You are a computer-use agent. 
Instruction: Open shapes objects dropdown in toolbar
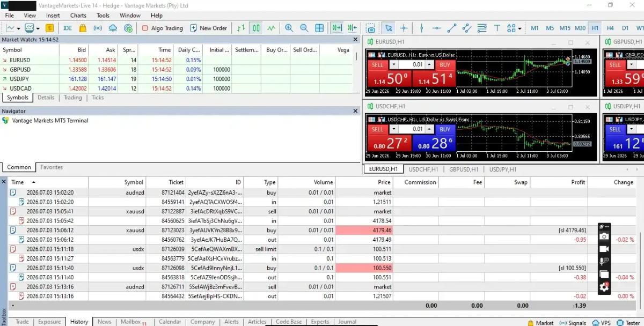519,28
